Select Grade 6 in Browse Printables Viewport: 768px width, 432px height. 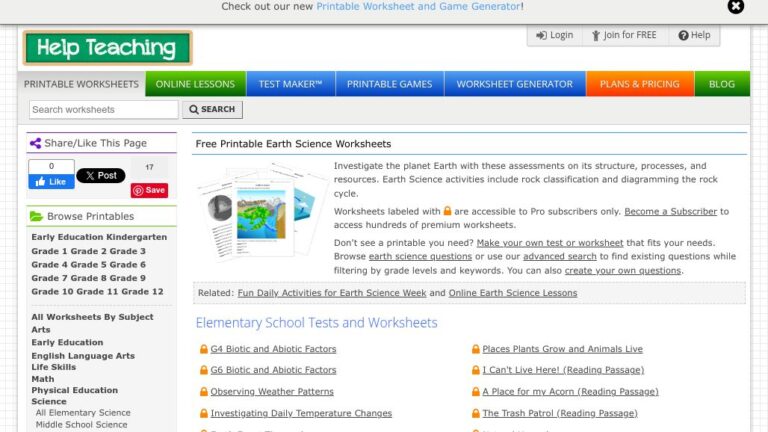pyautogui.click(x=128, y=264)
